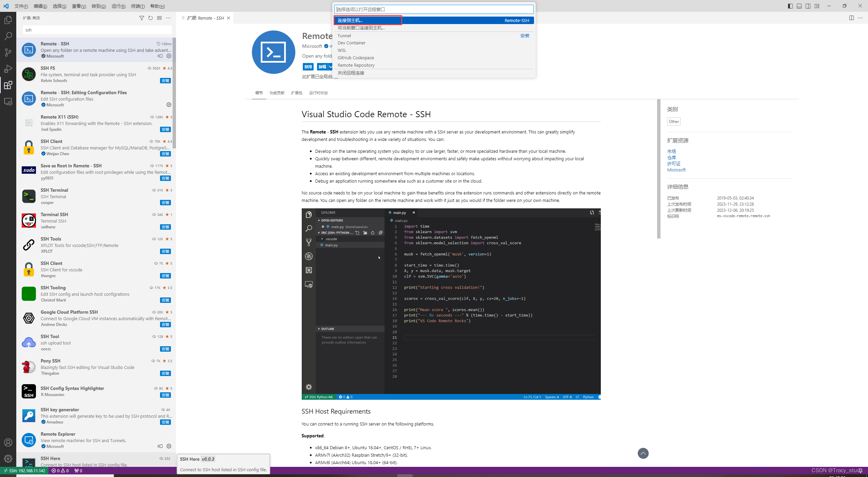
Task: Open the Source Control view
Action: [x=8, y=53]
